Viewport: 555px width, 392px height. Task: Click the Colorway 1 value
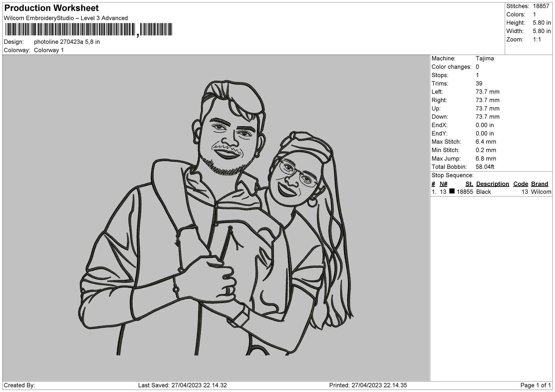[49, 50]
